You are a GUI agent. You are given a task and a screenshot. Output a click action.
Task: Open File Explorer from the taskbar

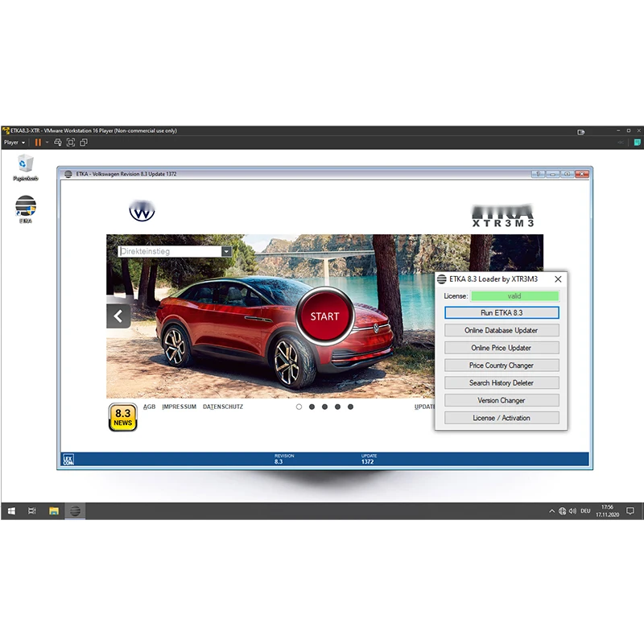[54, 511]
